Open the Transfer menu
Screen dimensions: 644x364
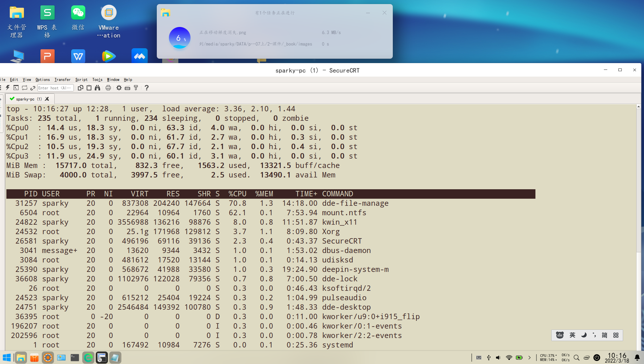pos(62,80)
